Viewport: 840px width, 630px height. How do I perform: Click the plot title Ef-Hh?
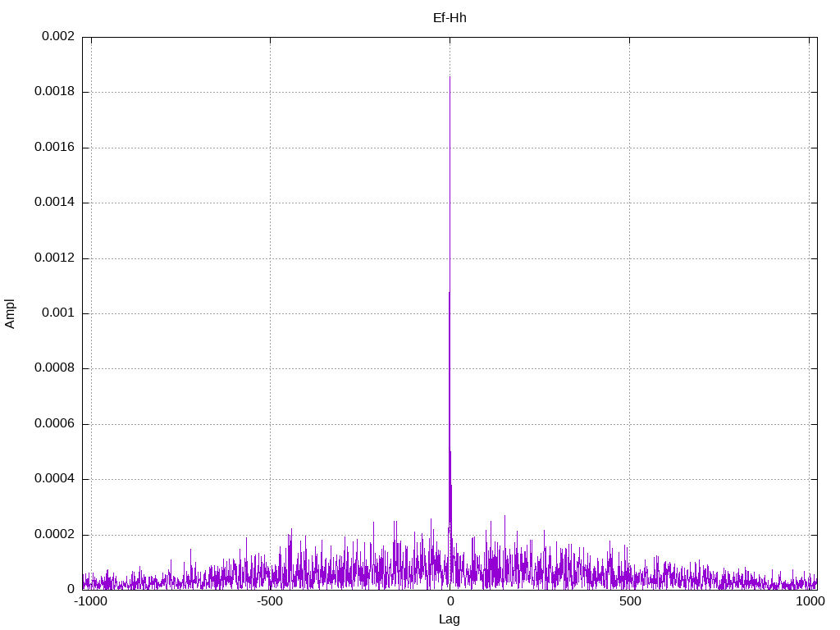(450, 18)
